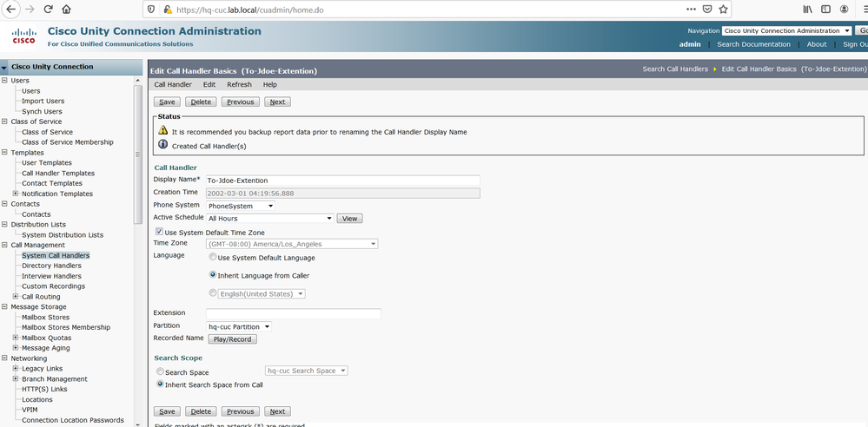868x427 pixels.
Task: Expand the Message Aging node
Action: pyautogui.click(x=16, y=348)
